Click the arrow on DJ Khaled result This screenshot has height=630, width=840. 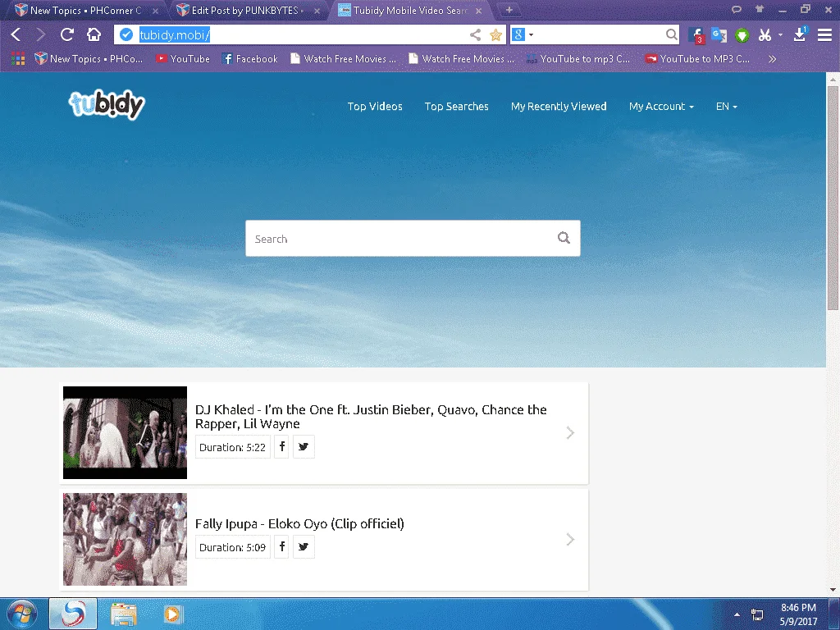[570, 432]
